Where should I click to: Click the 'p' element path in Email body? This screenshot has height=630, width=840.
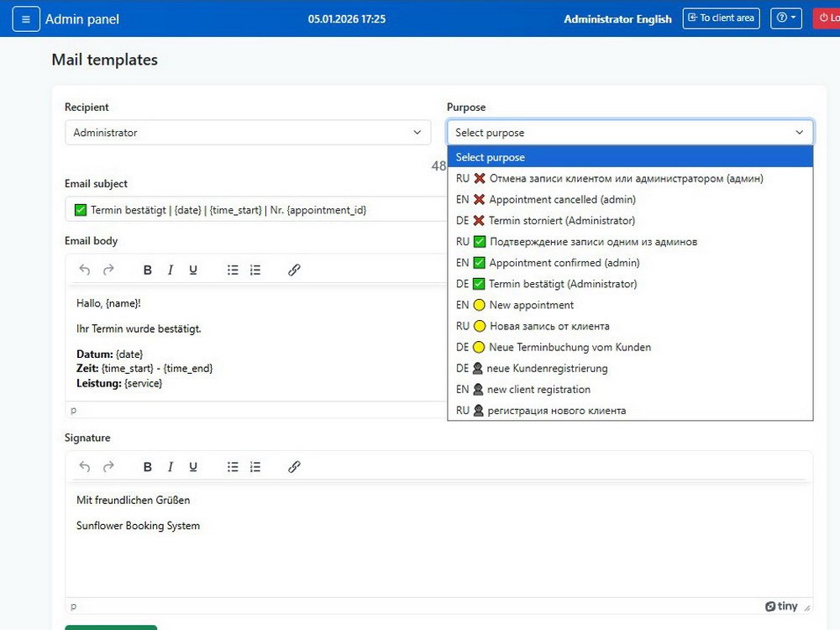click(73, 410)
